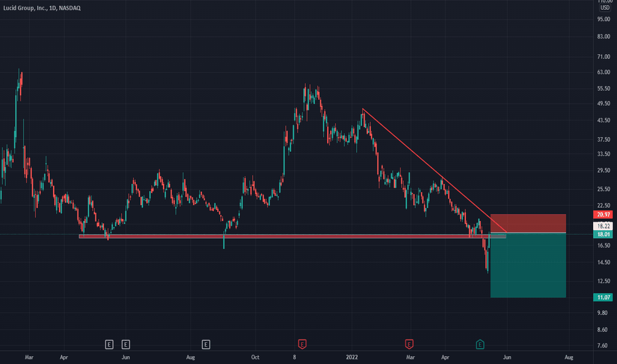Select the green profit target zone
Viewport: 617px width, 364px height.
pyautogui.click(x=528, y=265)
